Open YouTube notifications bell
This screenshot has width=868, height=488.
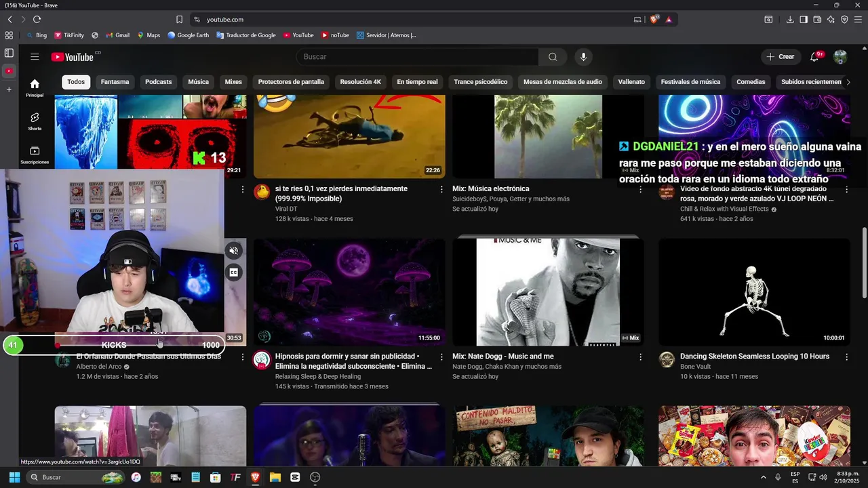814,57
